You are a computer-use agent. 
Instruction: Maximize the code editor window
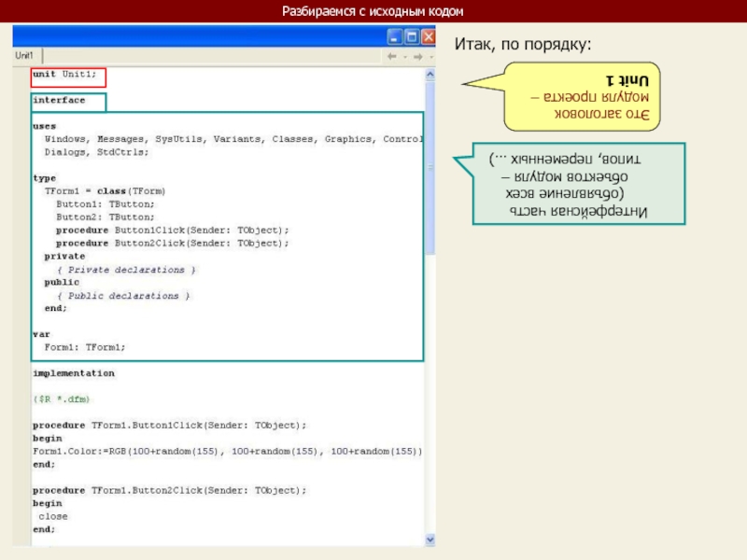412,36
